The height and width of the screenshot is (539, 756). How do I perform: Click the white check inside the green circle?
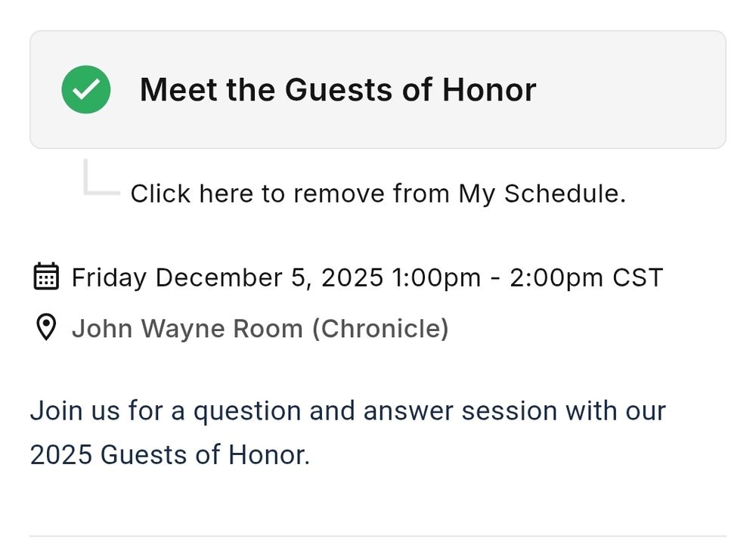coord(86,90)
